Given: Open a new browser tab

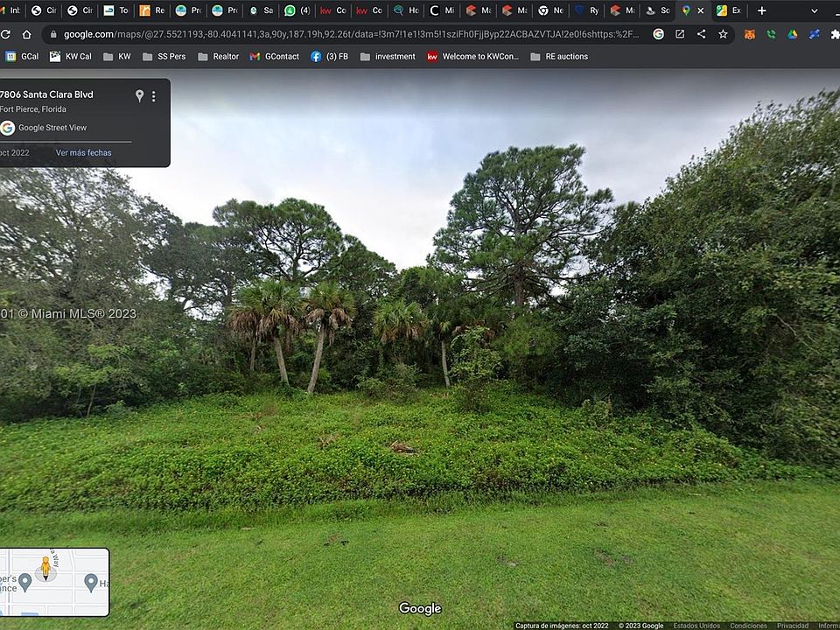Looking at the screenshot, I should (761, 10).
